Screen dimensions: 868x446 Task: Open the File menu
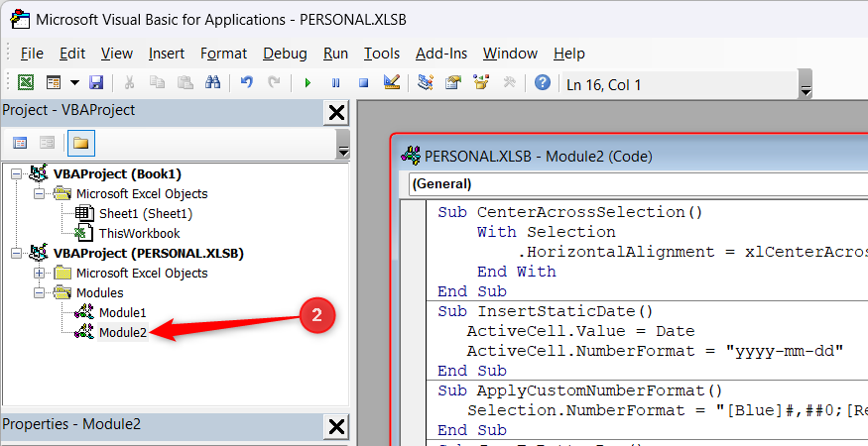(32, 54)
